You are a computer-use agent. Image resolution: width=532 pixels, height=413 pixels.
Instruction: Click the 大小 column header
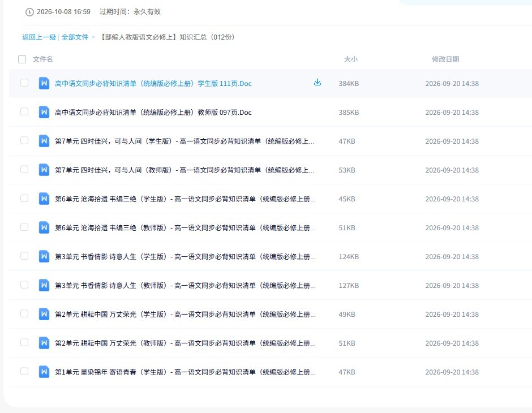[351, 59]
